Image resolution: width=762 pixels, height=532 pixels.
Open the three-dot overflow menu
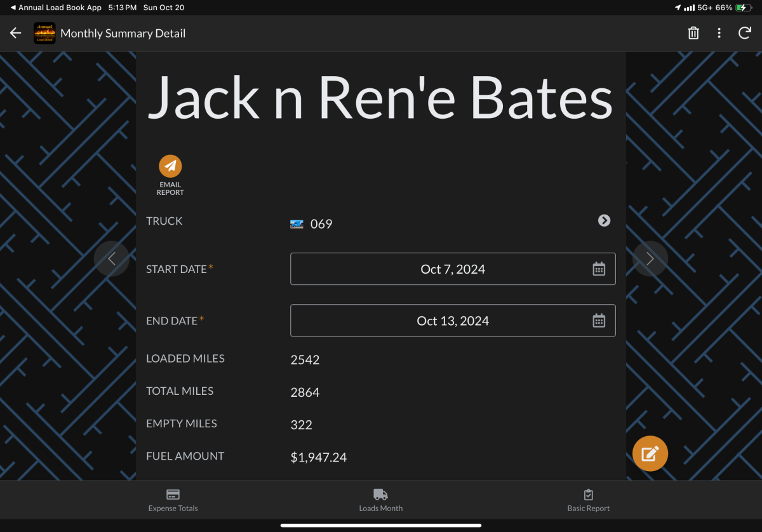(719, 33)
